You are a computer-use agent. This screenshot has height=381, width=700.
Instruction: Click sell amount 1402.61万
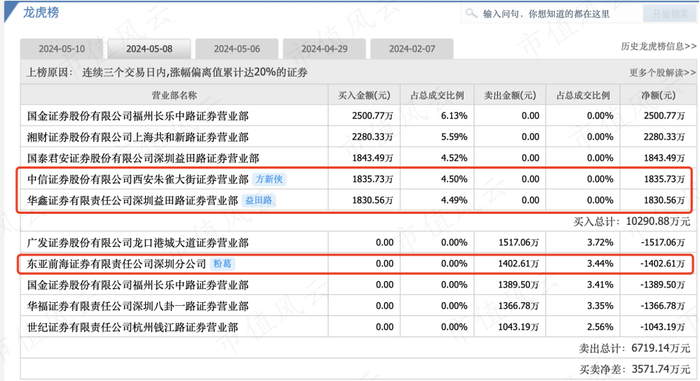click(x=519, y=264)
